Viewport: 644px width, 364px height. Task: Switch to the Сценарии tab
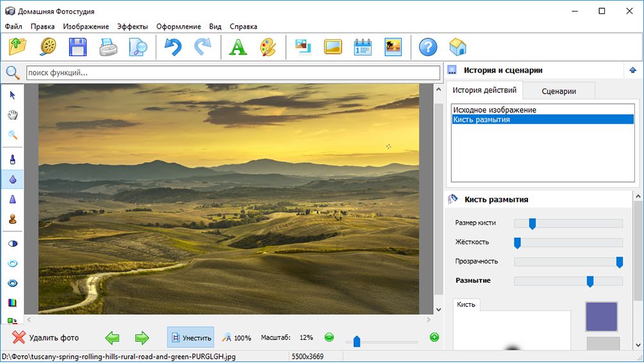(558, 91)
